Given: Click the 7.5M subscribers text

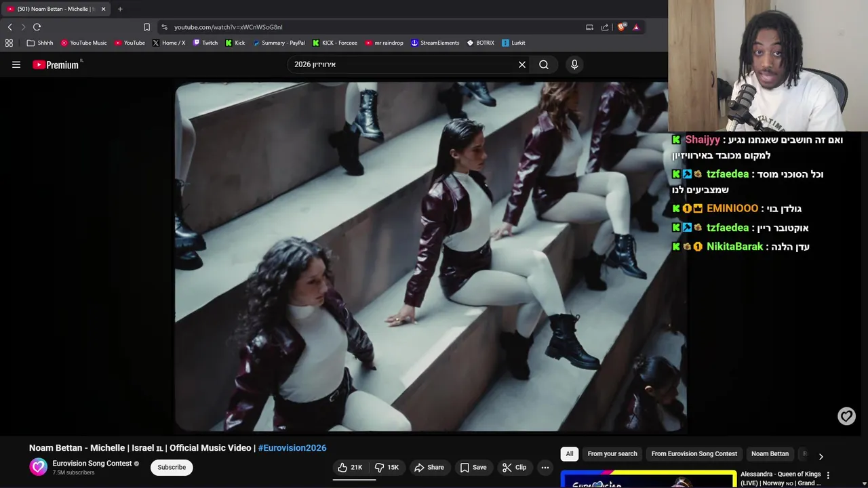Looking at the screenshot, I should pyautogui.click(x=73, y=472).
